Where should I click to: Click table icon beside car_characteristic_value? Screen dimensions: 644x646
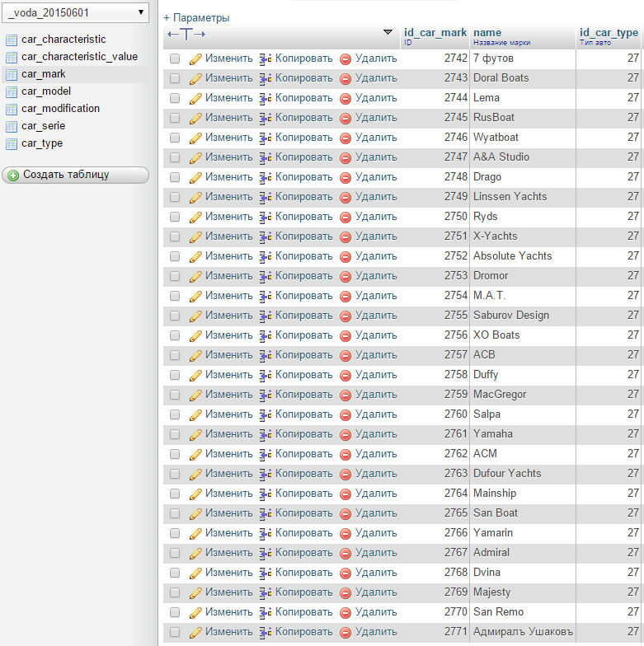point(12,58)
